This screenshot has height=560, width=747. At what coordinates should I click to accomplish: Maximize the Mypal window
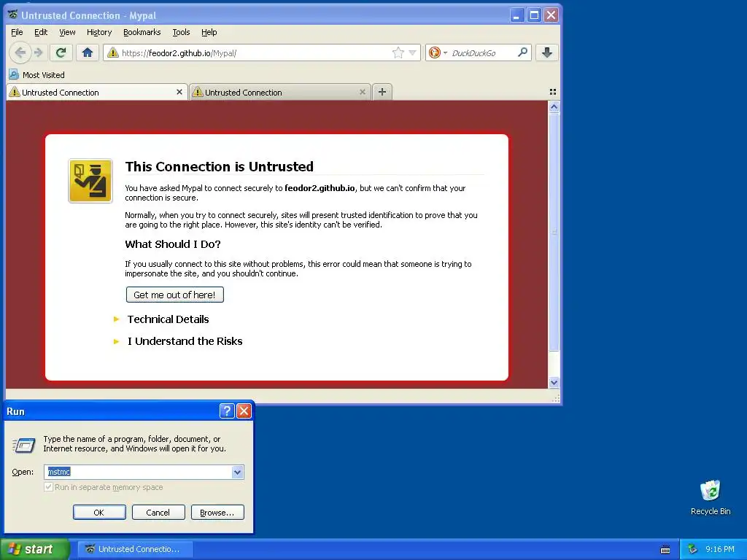(534, 15)
